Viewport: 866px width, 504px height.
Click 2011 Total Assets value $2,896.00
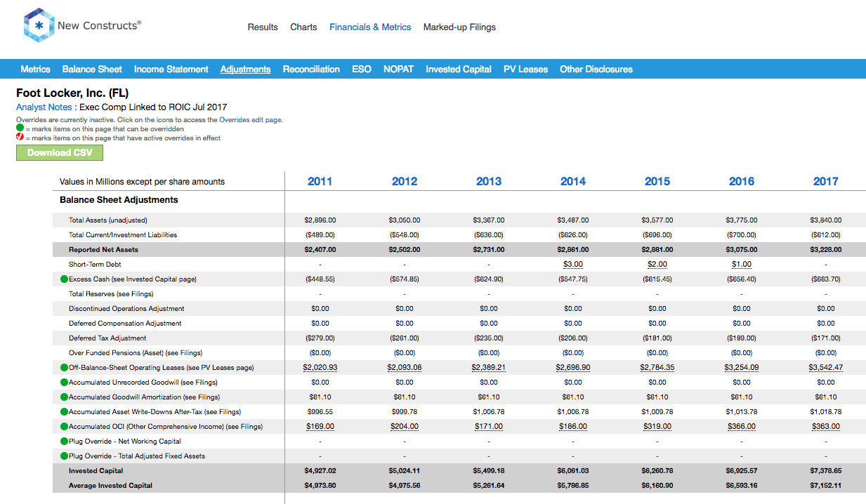click(320, 220)
